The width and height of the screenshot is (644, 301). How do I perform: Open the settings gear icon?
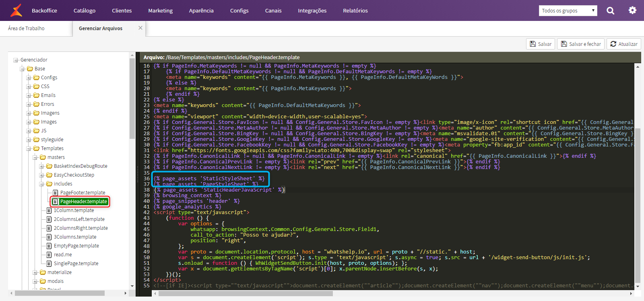pos(632,10)
